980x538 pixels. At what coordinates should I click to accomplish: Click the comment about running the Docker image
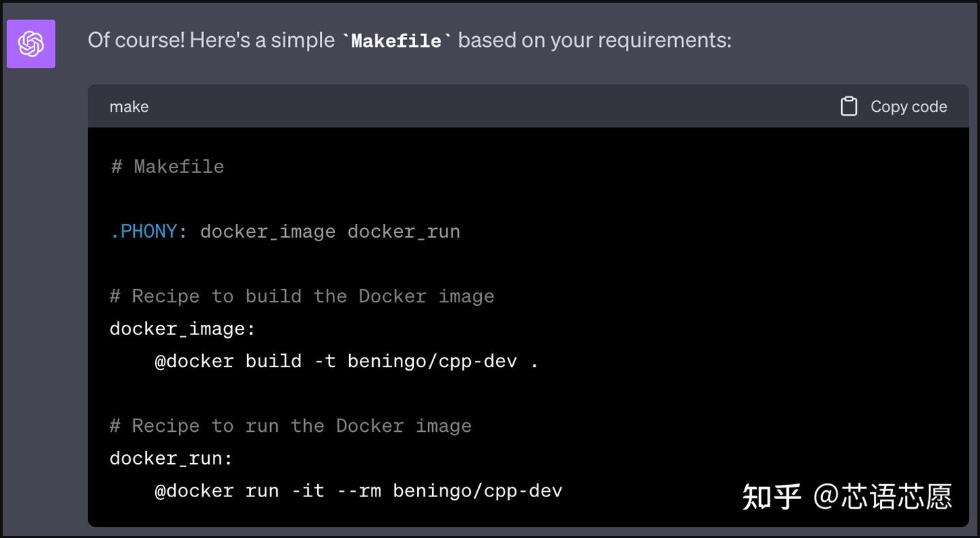pyautogui.click(x=290, y=426)
